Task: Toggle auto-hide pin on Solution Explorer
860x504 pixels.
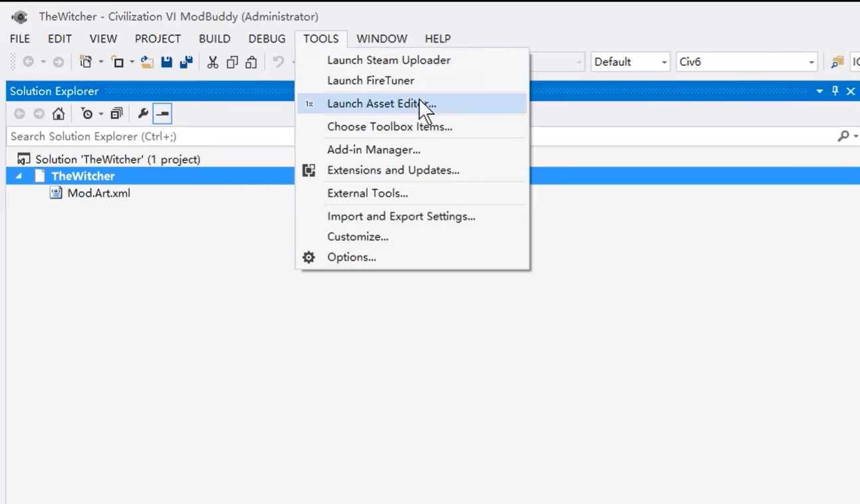Action: [x=835, y=91]
